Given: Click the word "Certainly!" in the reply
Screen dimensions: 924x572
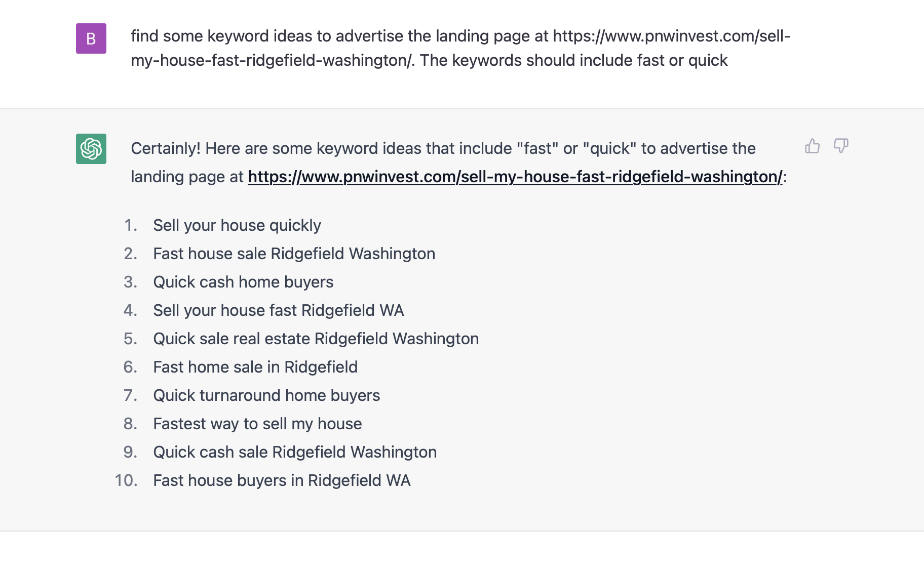Looking at the screenshot, I should coord(166,148).
